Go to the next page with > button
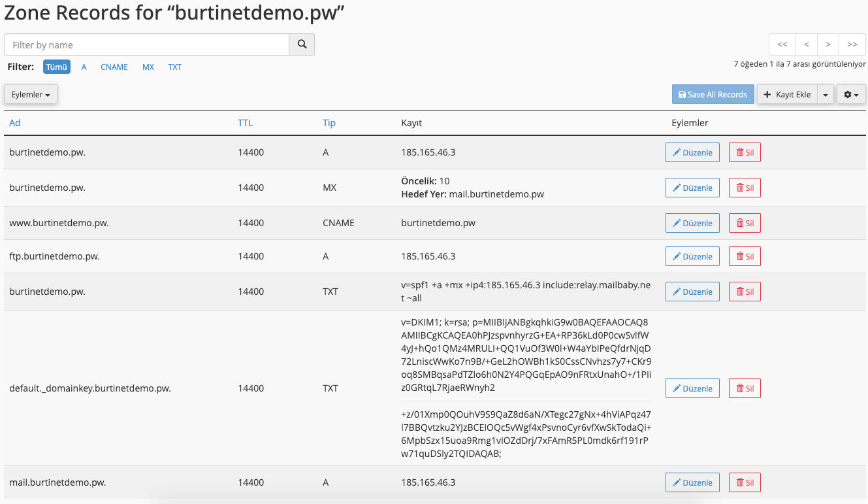 828,44
